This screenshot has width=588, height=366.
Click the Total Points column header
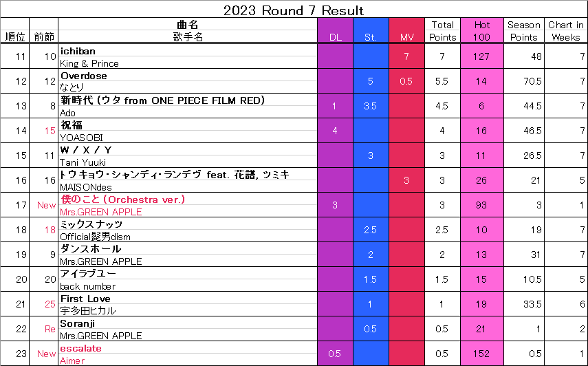(442, 30)
